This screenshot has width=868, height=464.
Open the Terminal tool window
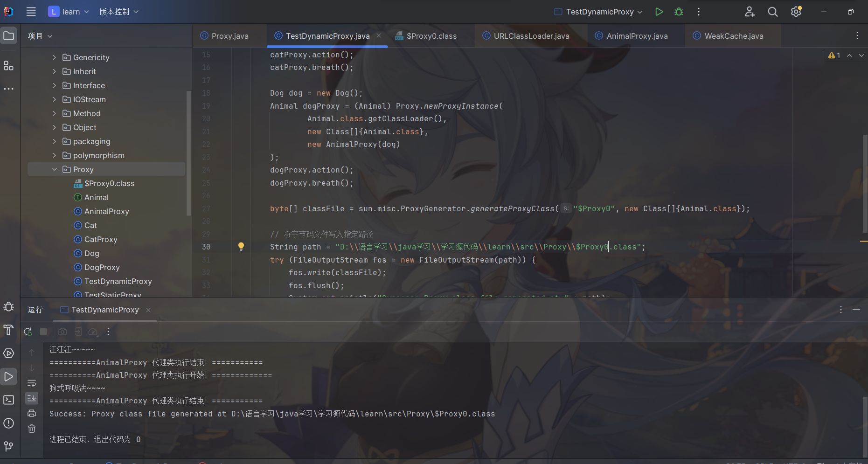(9, 400)
